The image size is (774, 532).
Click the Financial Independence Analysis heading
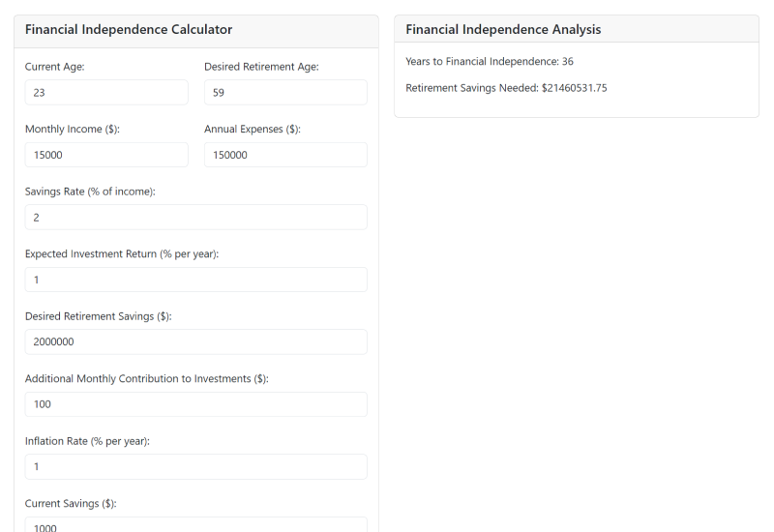(x=503, y=30)
